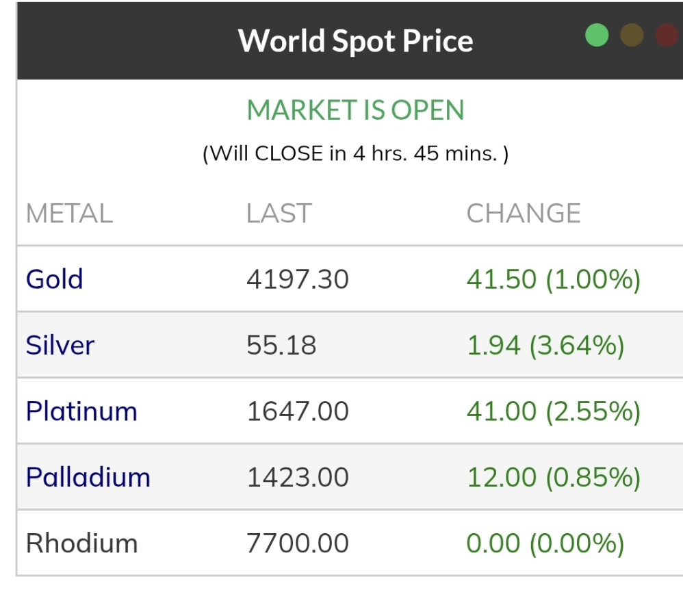
Task: Select Silver last price 55.18
Action: tap(281, 345)
